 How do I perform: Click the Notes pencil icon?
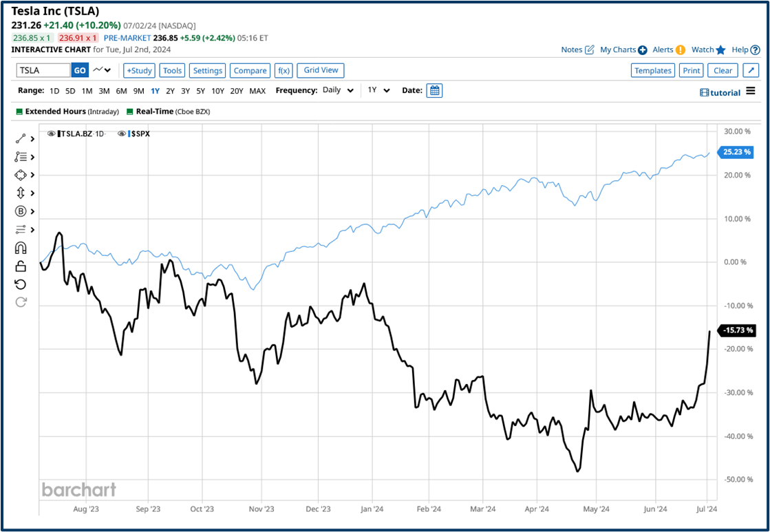coord(590,50)
